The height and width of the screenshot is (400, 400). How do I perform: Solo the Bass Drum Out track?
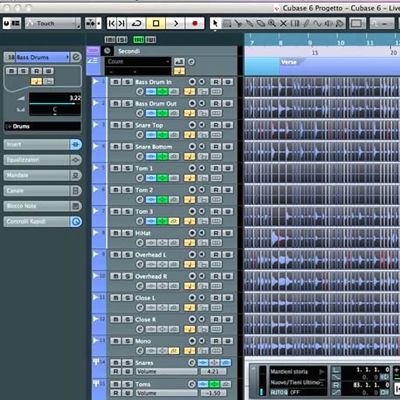[x=127, y=104]
